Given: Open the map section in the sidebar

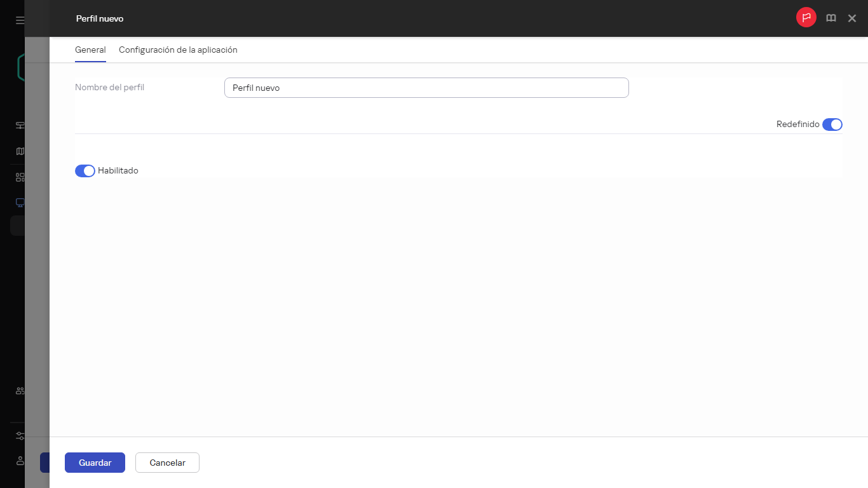Looking at the screenshot, I should tap(18, 151).
